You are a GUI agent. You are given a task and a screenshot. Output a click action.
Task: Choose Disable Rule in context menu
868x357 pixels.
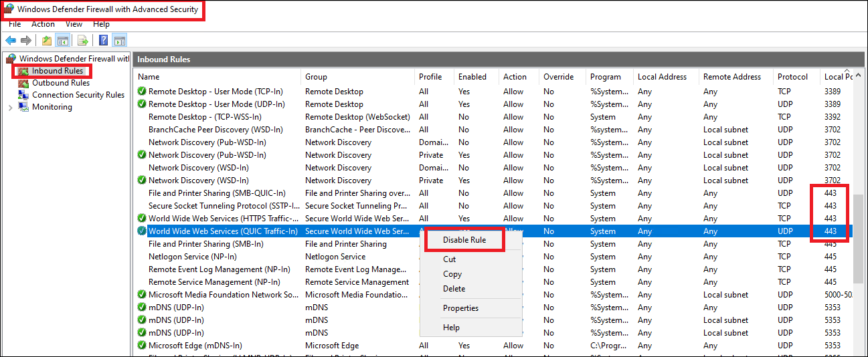pos(464,240)
